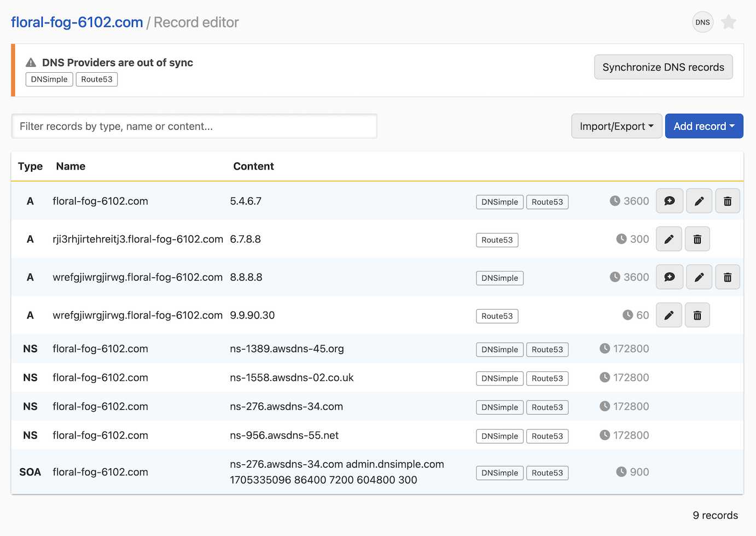Add note to 5.4.6.7 A record
Screen dimensions: 756x536
(x=670, y=201)
